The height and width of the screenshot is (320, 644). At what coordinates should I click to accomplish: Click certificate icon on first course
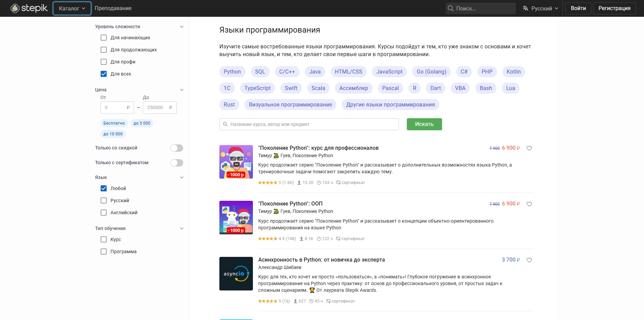point(338,183)
